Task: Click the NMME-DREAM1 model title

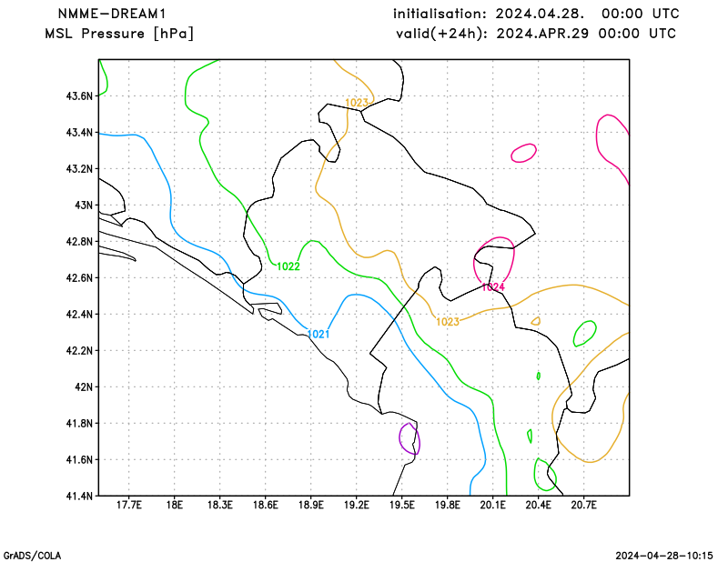Action: pyautogui.click(x=112, y=14)
